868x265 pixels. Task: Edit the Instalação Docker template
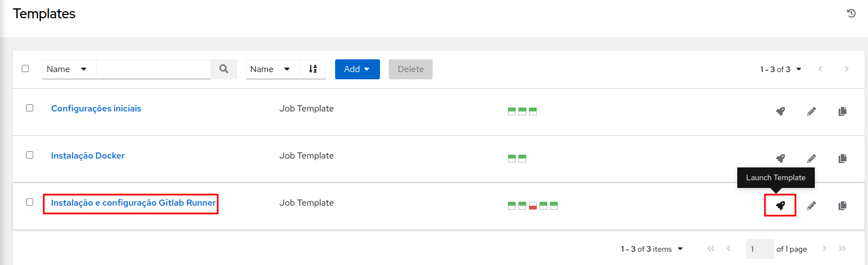pyautogui.click(x=811, y=159)
